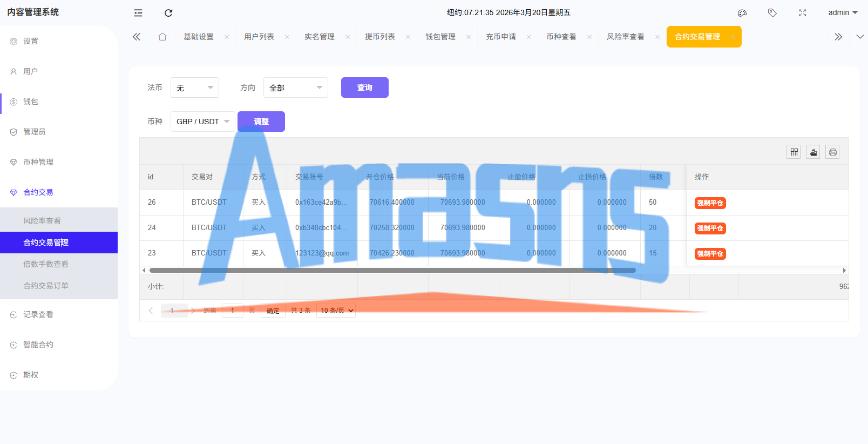Viewport: 868px width, 444px height.
Task: Switch to the 币种查看 tab
Action: [x=561, y=37]
